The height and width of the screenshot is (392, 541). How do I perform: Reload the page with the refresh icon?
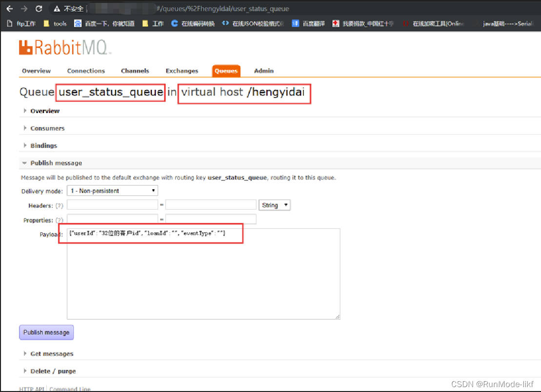(39, 9)
